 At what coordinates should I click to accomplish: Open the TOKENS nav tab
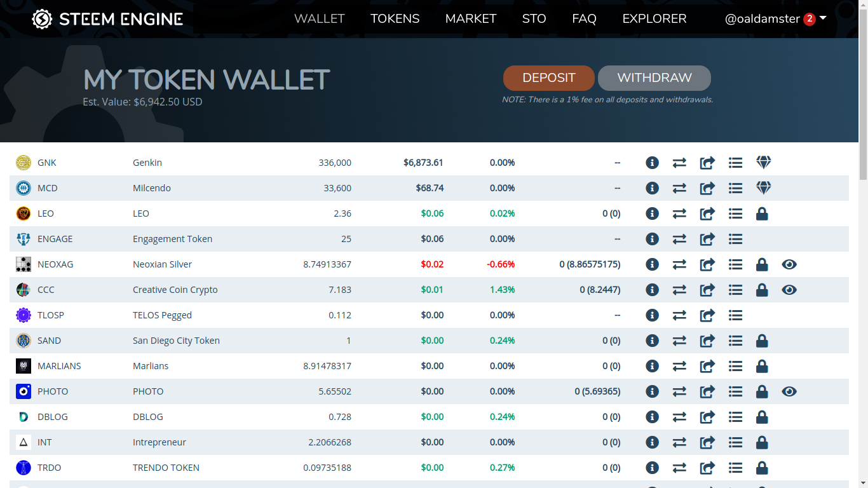[395, 19]
